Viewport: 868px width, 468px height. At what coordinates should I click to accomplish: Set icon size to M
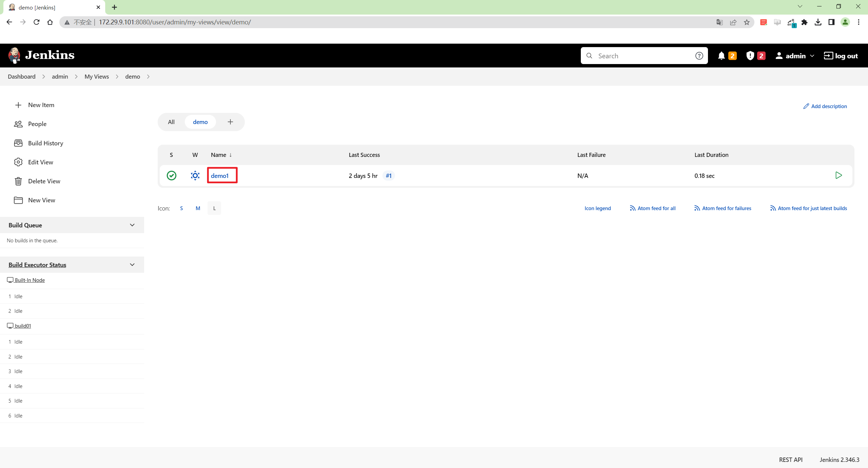[198, 208]
